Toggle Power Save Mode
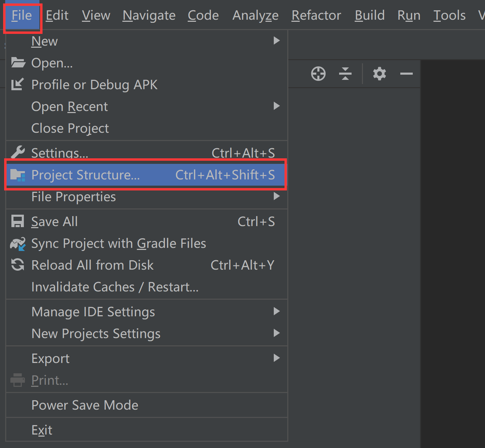The image size is (485, 448). tap(85, 405)
